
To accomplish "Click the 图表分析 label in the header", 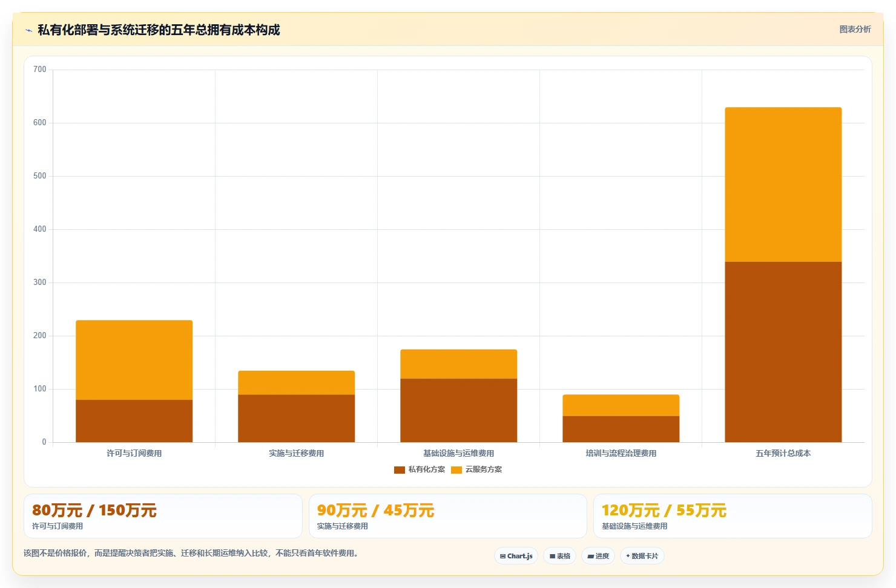I will tap(855, 29).
